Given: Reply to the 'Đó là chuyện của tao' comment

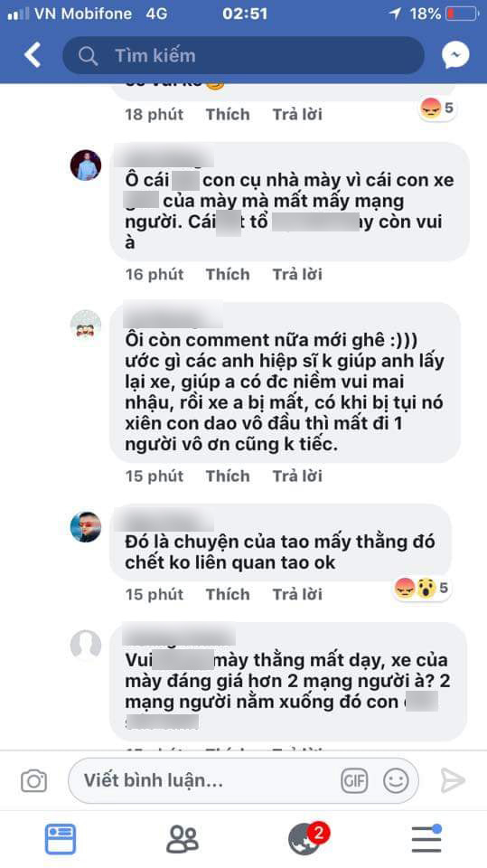Looking at the screenshot, I should tap(297, 595).
